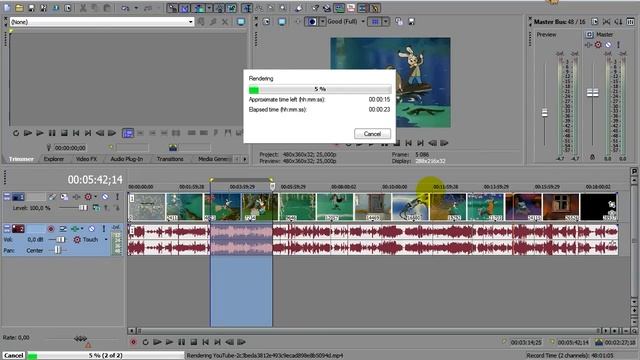This screenshot has width=640, height=360.
Task: Show more tabs with the right arrow beside Media Generators
Action: [244, 159]
